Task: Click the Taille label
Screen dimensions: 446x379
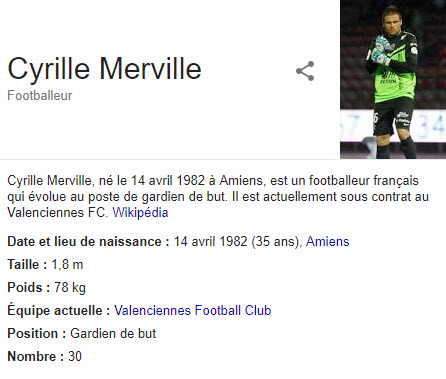Action: (27, 265)
